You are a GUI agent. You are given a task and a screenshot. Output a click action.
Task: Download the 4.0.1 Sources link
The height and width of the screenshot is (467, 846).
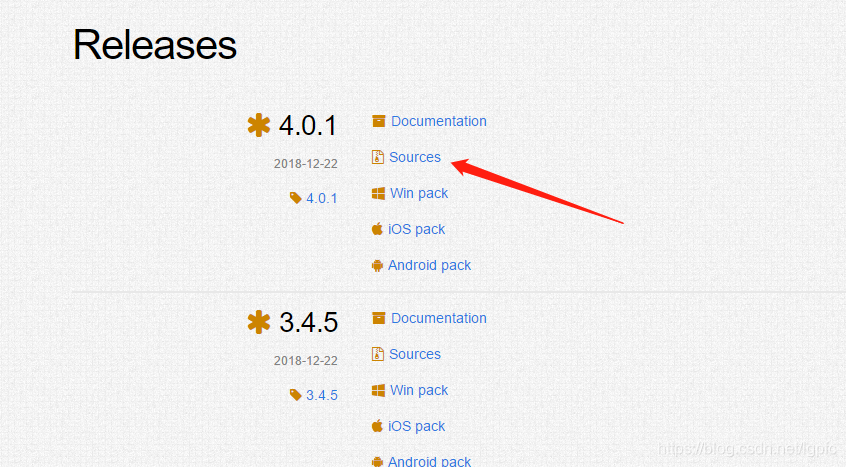click(415, 157)
